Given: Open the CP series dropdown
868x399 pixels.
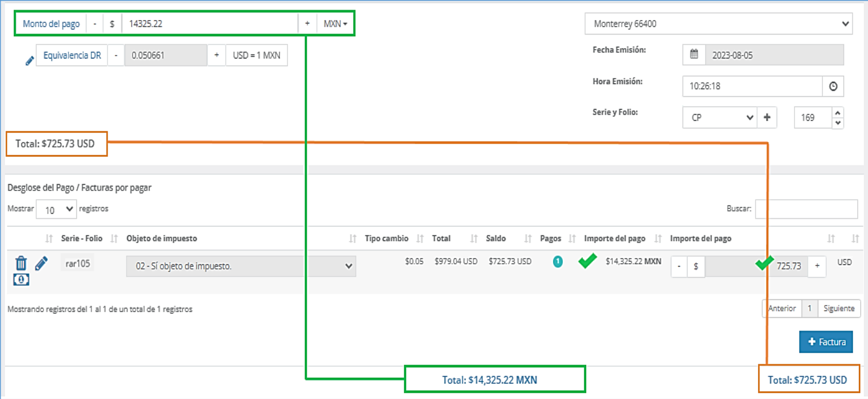Looking at the screenshot, I should 719,117.
